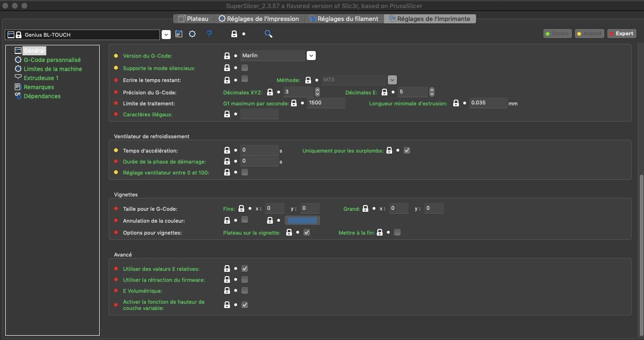Enable Supporte le mode silencieux checkbox
This screenshot has width=644, height=340.
(245, 68)
